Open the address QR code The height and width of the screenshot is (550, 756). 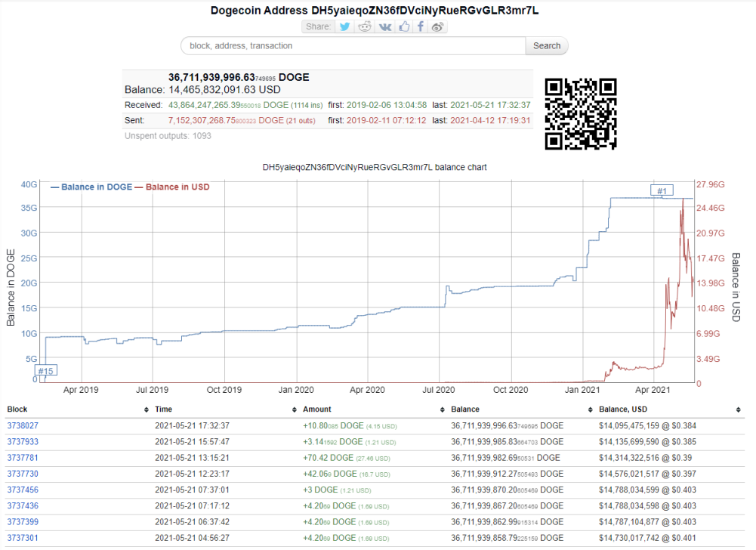[x=581, y=114]
